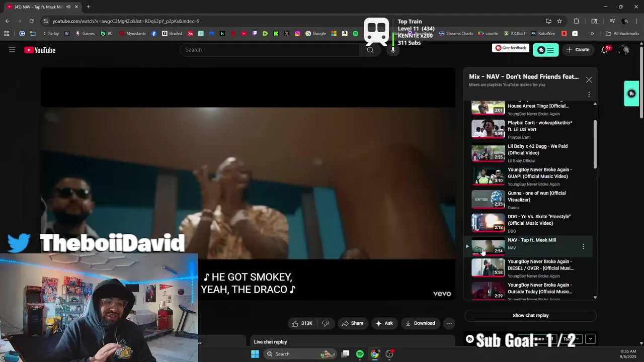Mute the NAV - Tap tab audio

click(x=68, y=7)
